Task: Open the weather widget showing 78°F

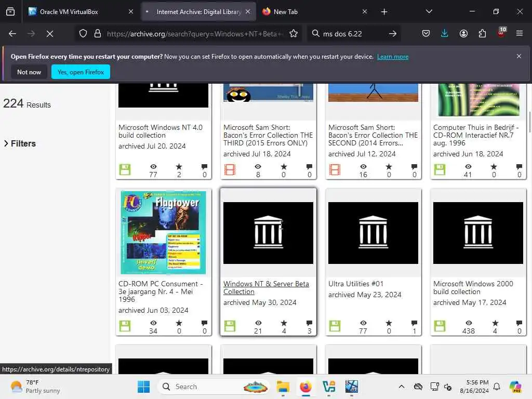Action: (x=35, y=387)
